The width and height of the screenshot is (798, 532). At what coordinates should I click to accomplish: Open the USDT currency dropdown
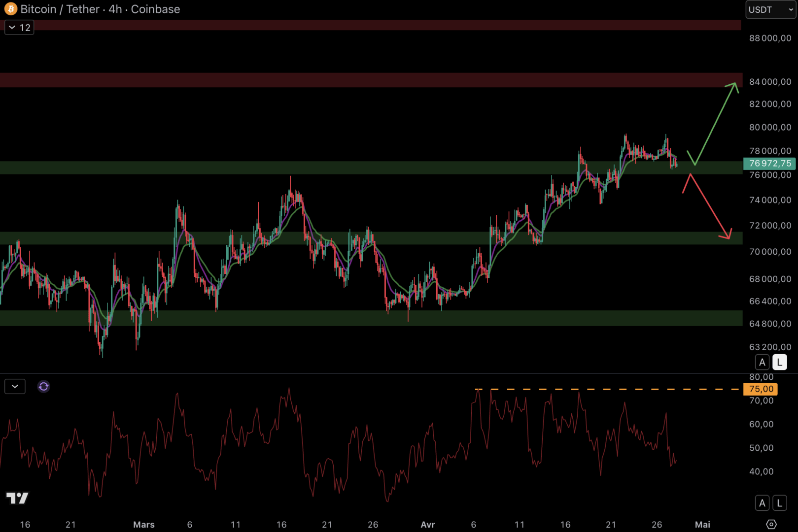pos(770,9)
